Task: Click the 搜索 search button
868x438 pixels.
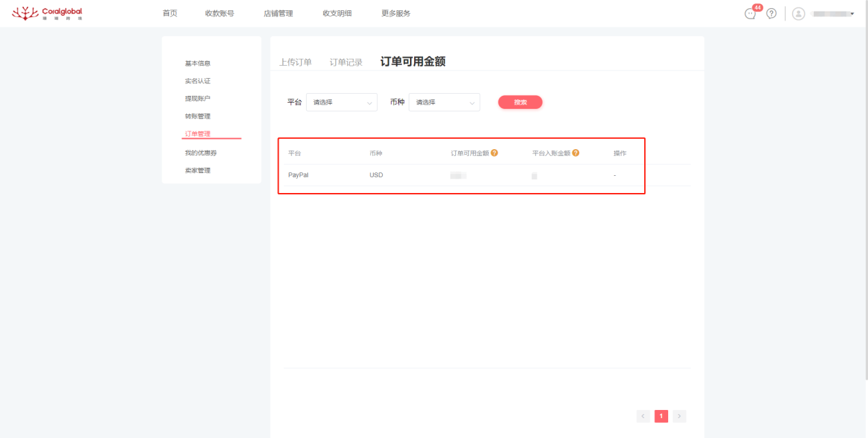Action: pos(520,101)
